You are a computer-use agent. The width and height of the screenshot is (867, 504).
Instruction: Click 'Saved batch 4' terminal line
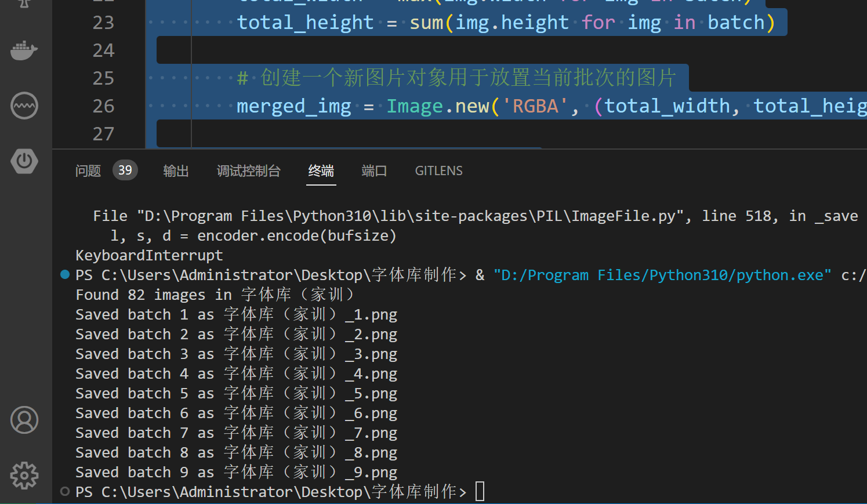tap(237, 374)
